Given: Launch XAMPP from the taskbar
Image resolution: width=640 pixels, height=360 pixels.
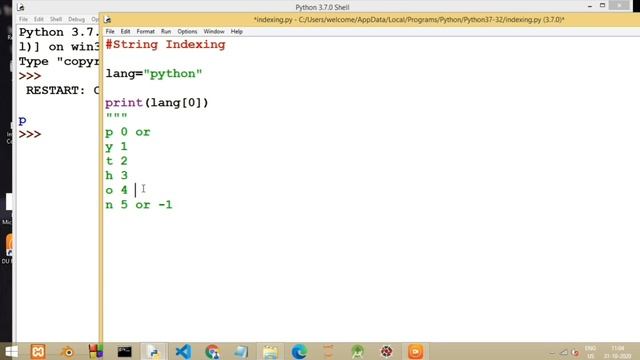Looking at the screenshot, I should click(x=38, y=351).
